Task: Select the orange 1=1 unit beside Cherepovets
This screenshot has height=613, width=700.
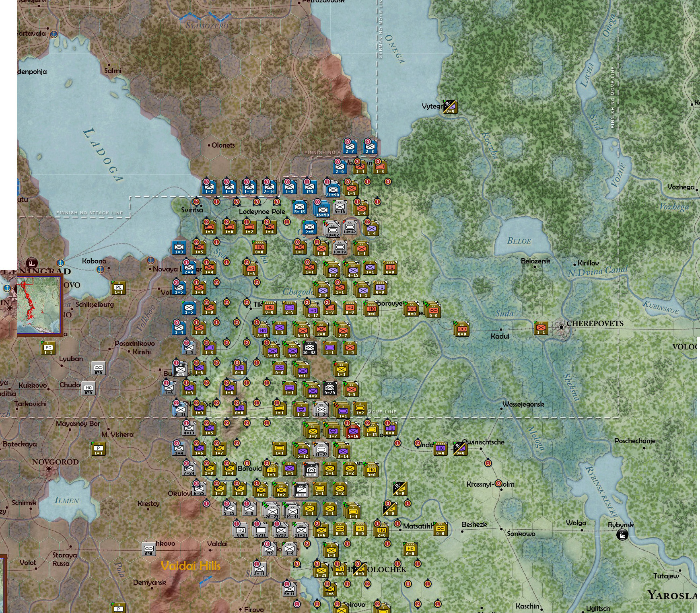Action: pyautogui.click(x=541, y=328)
